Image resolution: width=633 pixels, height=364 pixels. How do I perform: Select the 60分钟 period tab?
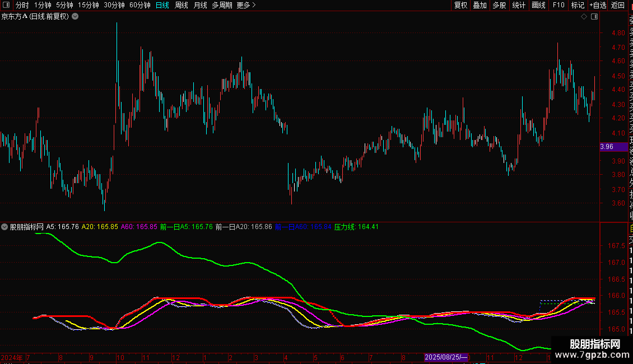(x=139, y=5)
